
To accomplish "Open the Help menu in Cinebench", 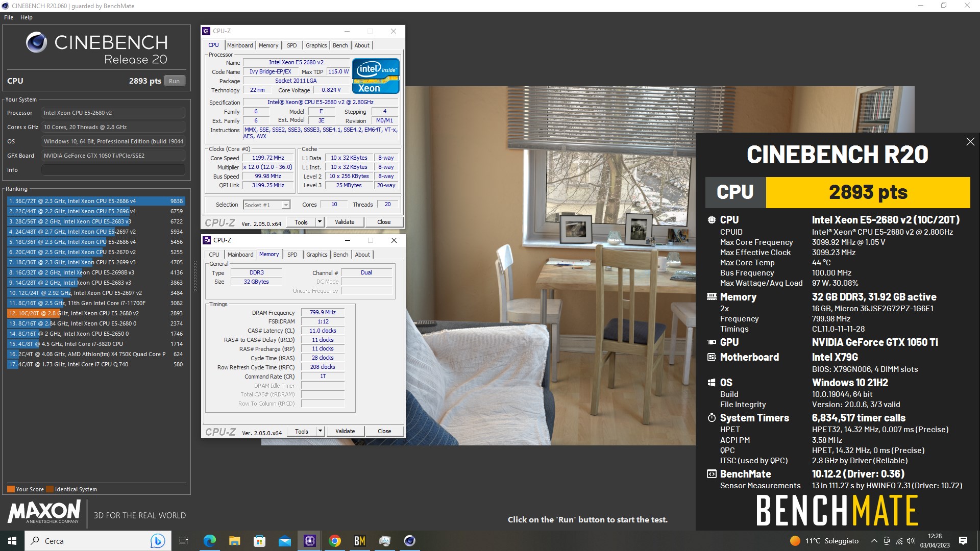I will [x=27, y=17].
